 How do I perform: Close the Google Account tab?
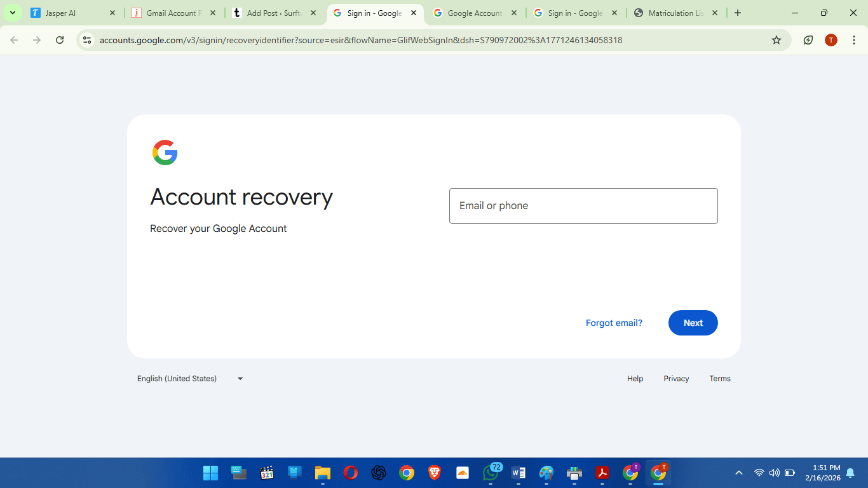(514, 13)
